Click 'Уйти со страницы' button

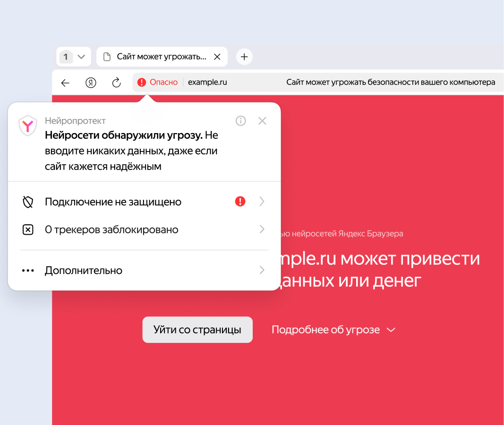click(x=197, y=330)
